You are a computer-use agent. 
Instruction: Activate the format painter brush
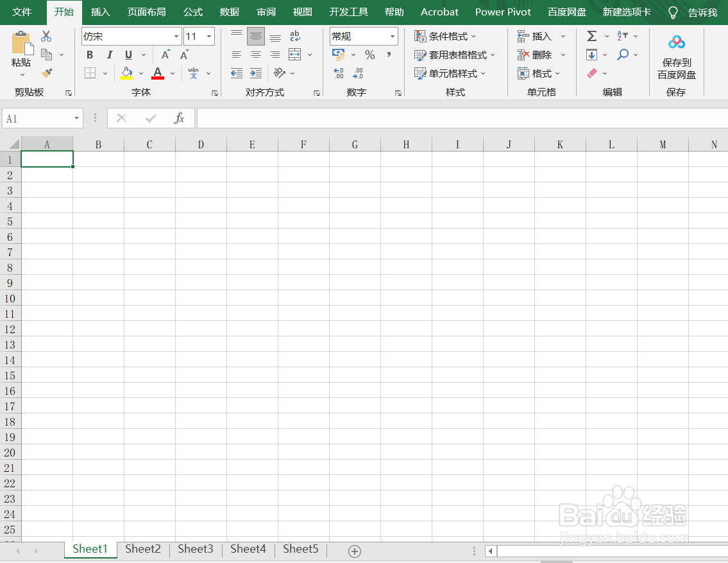(46, 73)
